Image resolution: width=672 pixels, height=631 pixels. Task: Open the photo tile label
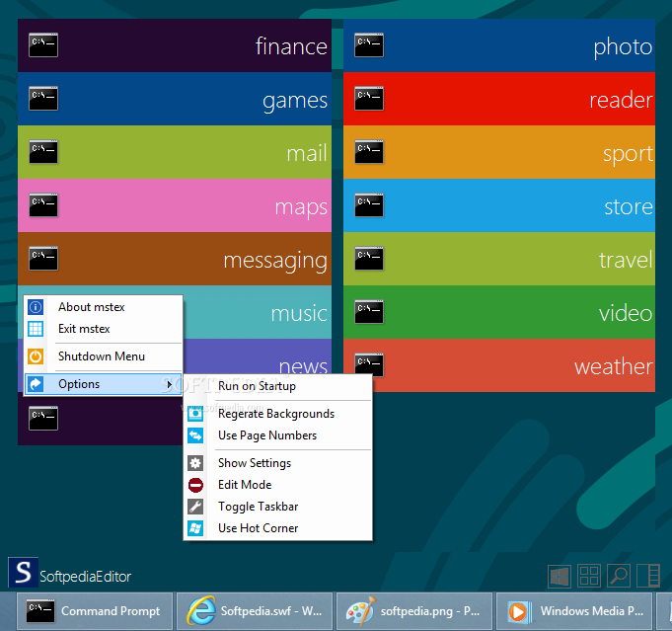[623, 46]
